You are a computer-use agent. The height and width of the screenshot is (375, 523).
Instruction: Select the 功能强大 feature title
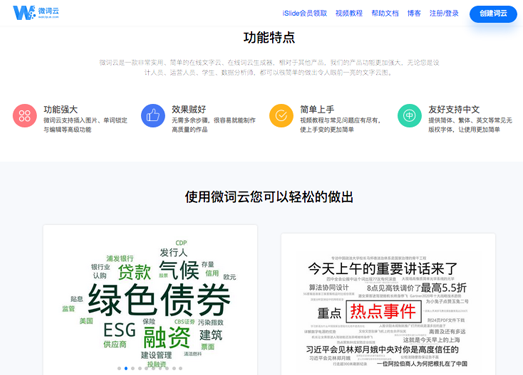click(x=60, y=109)
